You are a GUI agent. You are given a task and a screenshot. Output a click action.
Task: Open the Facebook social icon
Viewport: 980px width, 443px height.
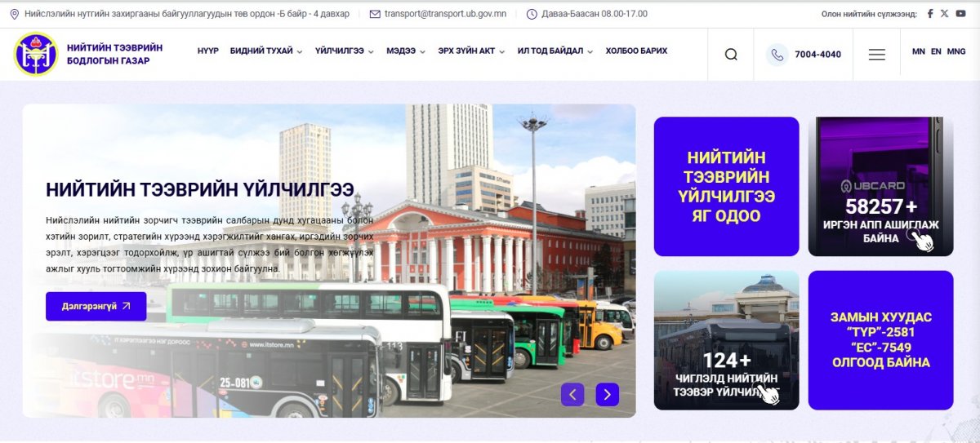point(930,14)
